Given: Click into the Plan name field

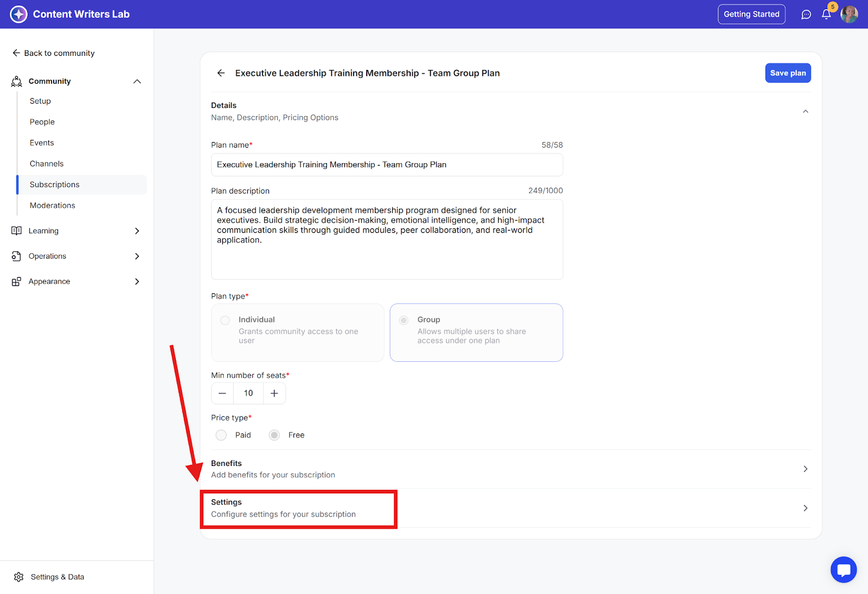Looking at the screenshot, I should (x=387, y=165).
